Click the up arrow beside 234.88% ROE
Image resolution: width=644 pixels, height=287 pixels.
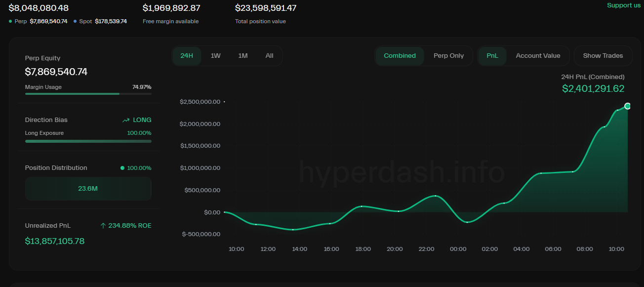pyautogui.click(x=103, y=226)
